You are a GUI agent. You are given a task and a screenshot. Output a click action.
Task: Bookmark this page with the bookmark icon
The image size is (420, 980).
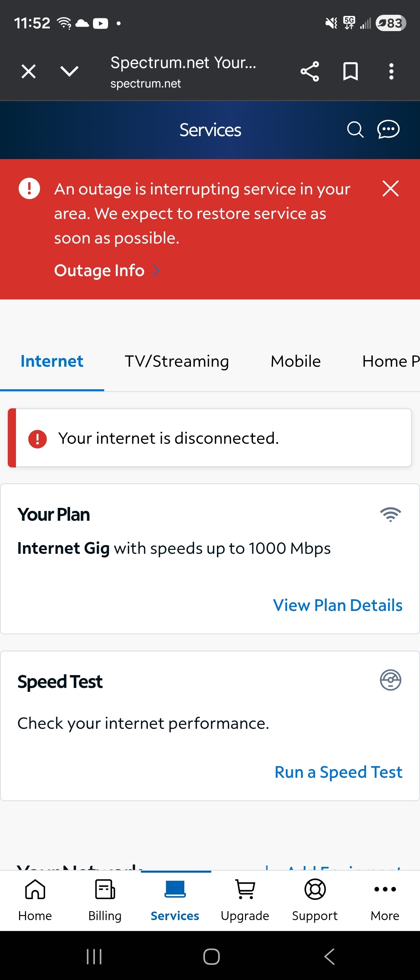[x=350, y=72]
